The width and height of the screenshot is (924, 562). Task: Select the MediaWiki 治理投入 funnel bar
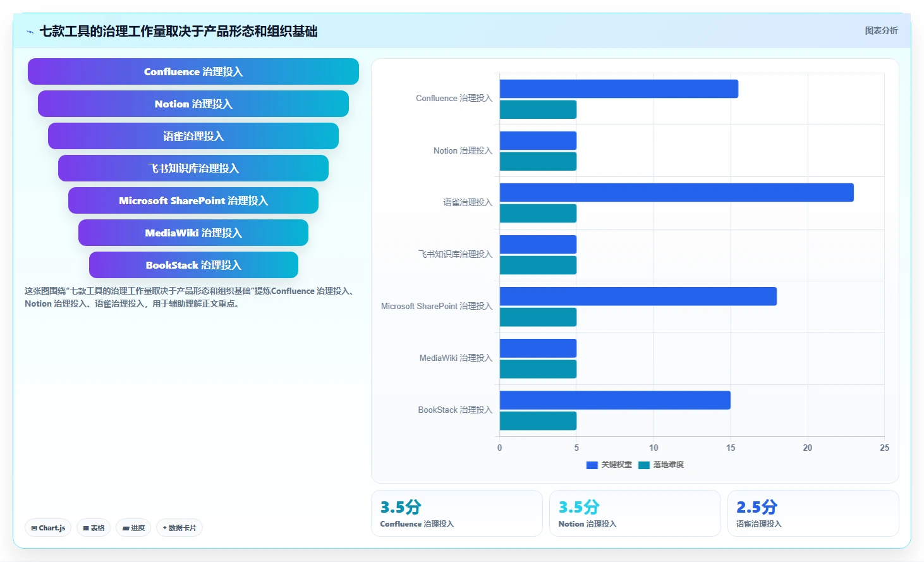(193, 233)
